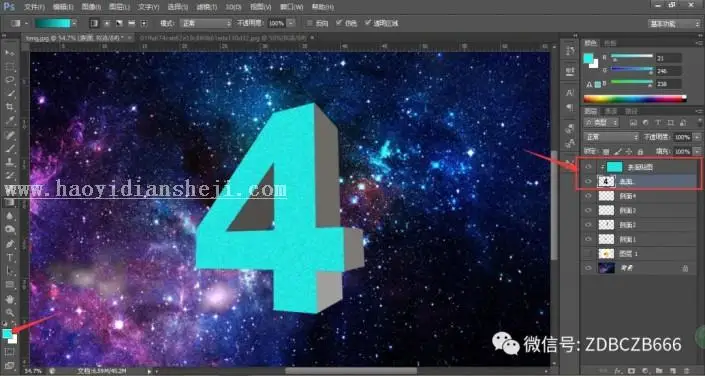Open the gradient picker dropdown arrow
The image size is (705, 376).
[x=74, y=23]
